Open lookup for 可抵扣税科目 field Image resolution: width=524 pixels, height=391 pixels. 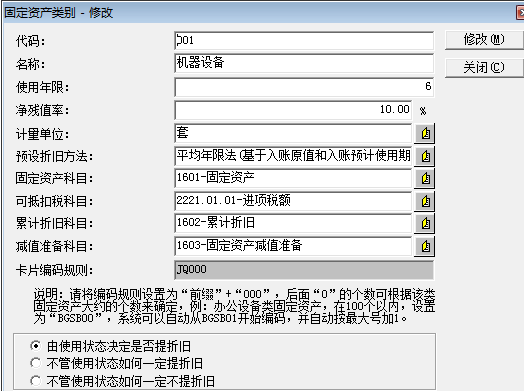click(x=425, y=201)
